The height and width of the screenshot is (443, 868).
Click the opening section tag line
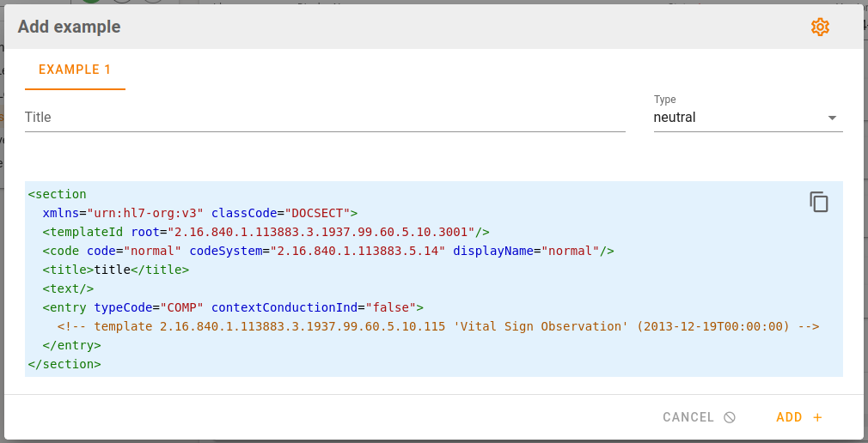tap(58, 194)
